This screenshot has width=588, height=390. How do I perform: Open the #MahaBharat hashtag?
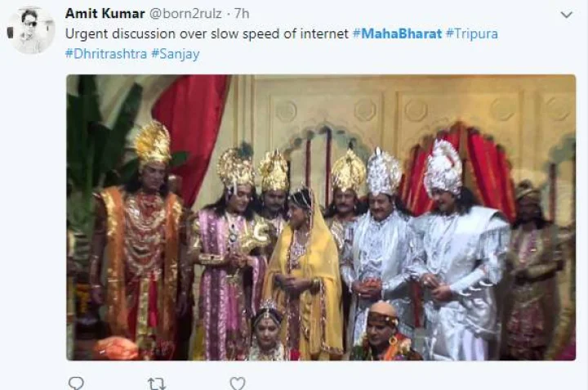coord(397,34)
